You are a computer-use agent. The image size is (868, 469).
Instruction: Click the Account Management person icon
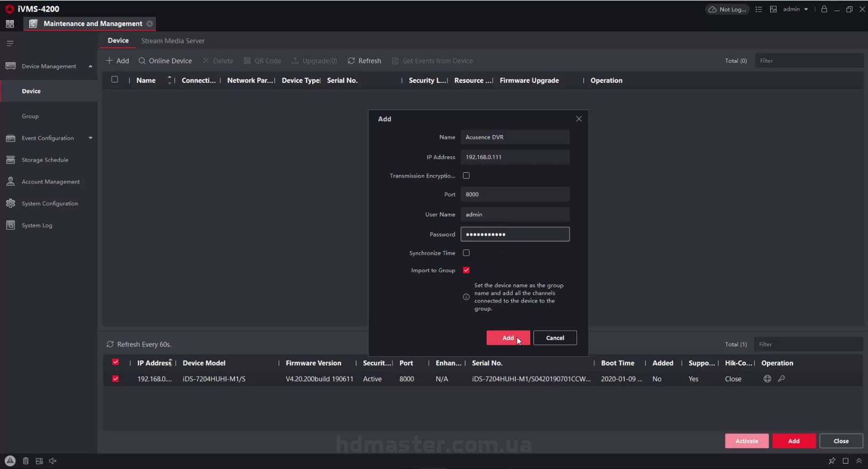pyautogui.click(x=10, y=181)
